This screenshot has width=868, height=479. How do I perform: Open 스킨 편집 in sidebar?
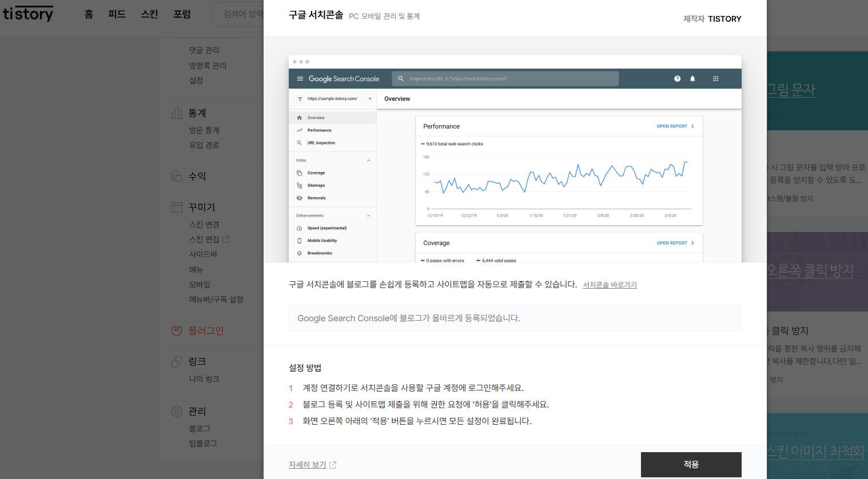(x=204, y=240)
